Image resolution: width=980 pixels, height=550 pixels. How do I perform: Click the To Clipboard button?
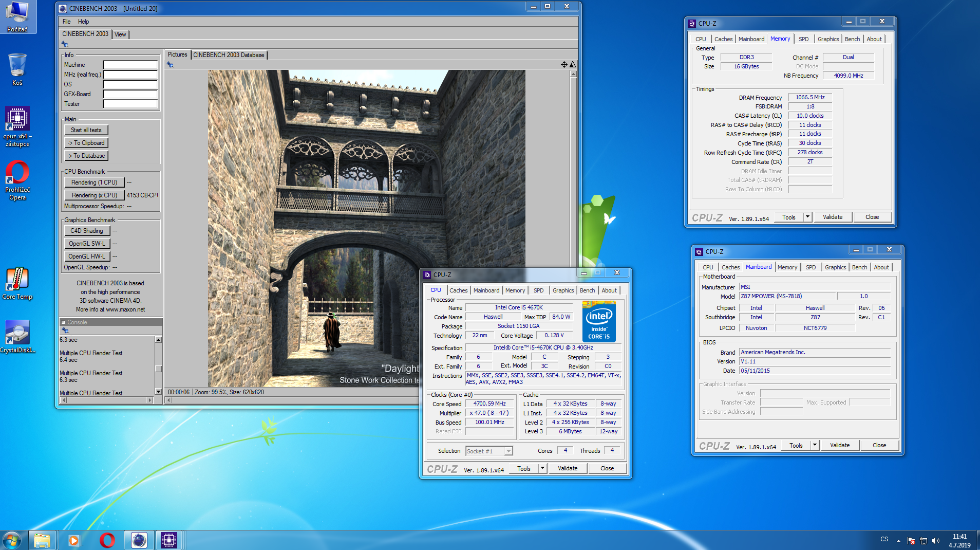pos(86,143)
